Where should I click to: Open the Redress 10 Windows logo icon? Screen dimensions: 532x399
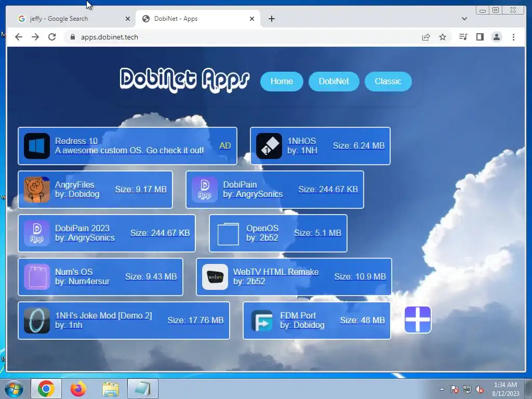point(37,146)
